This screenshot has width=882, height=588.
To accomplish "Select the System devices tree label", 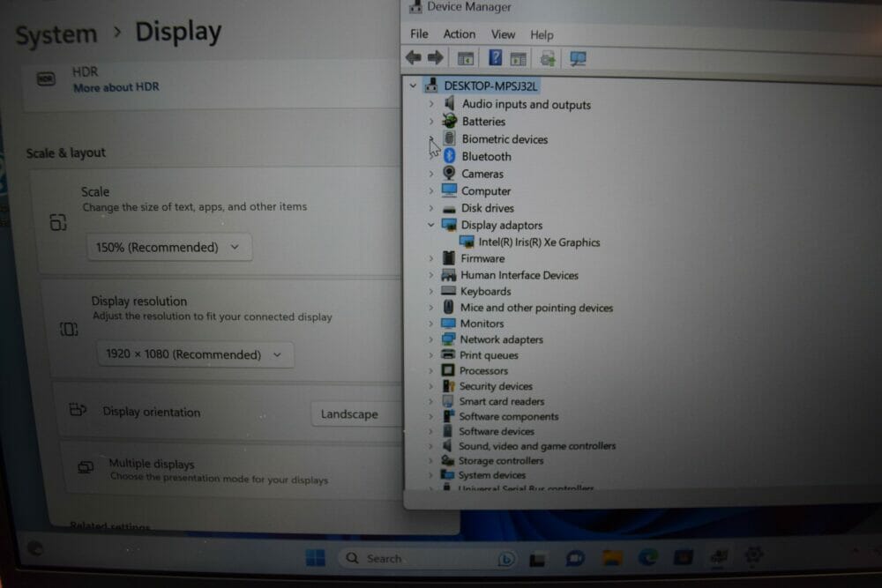I will 491,475.
